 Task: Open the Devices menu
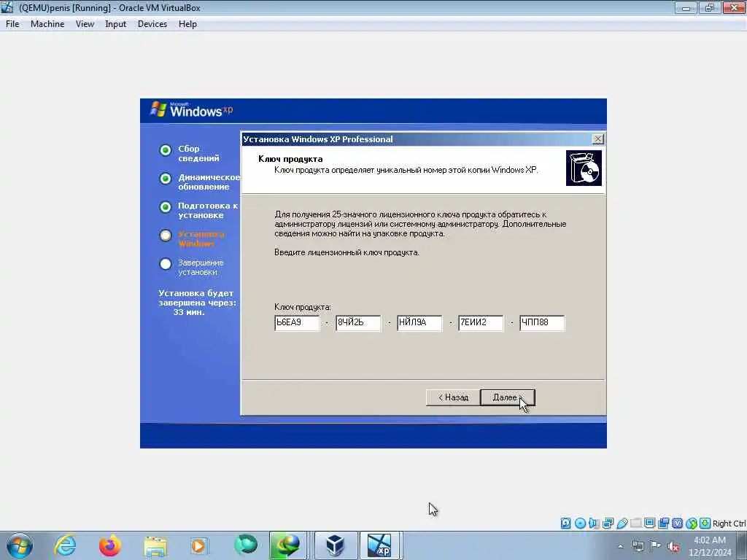pos(152,24)
